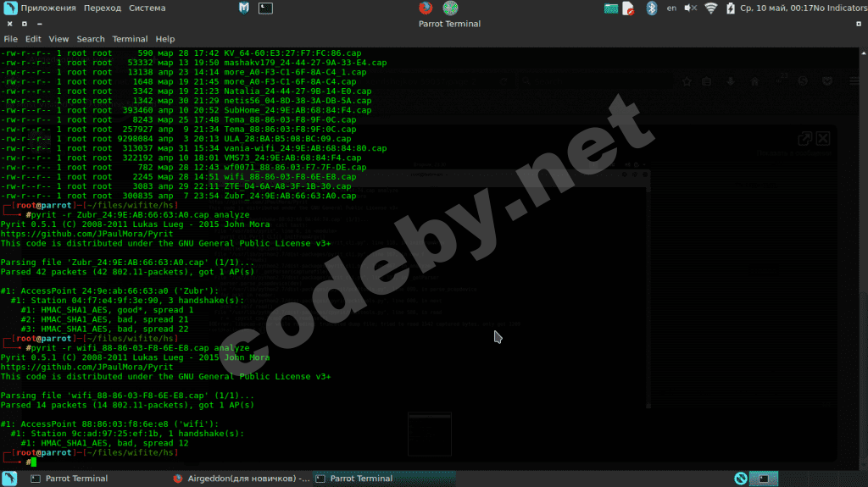Click the AccessPoint 24:9e:ab:66:63:a0 ('Zubr') line
This screenshot has height=487, width=868.
click(109, 291)
